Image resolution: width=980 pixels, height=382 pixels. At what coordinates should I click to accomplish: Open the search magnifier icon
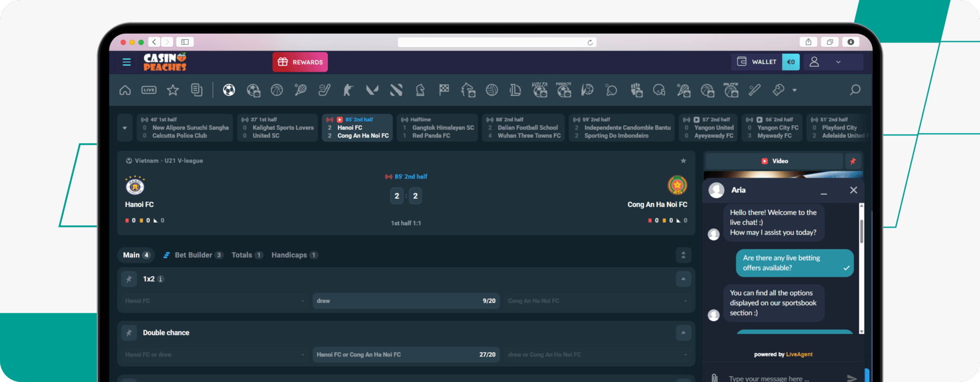(855, 90)
